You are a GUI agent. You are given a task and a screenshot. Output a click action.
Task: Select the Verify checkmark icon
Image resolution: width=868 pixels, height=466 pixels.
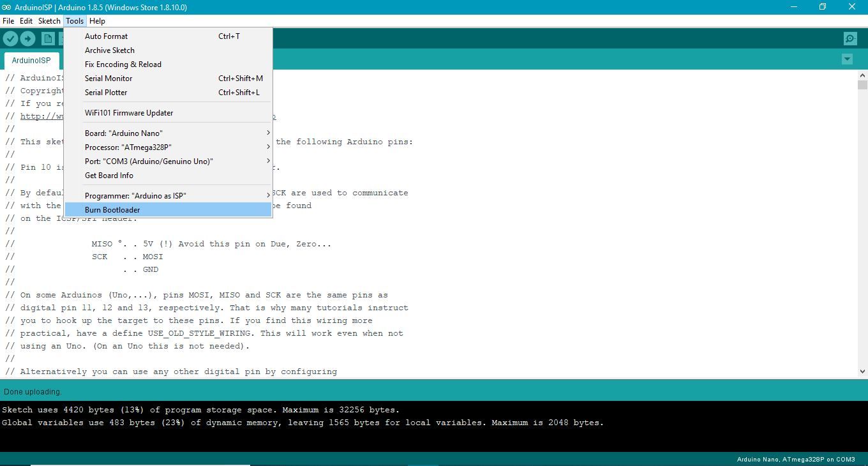click(10, 38)
